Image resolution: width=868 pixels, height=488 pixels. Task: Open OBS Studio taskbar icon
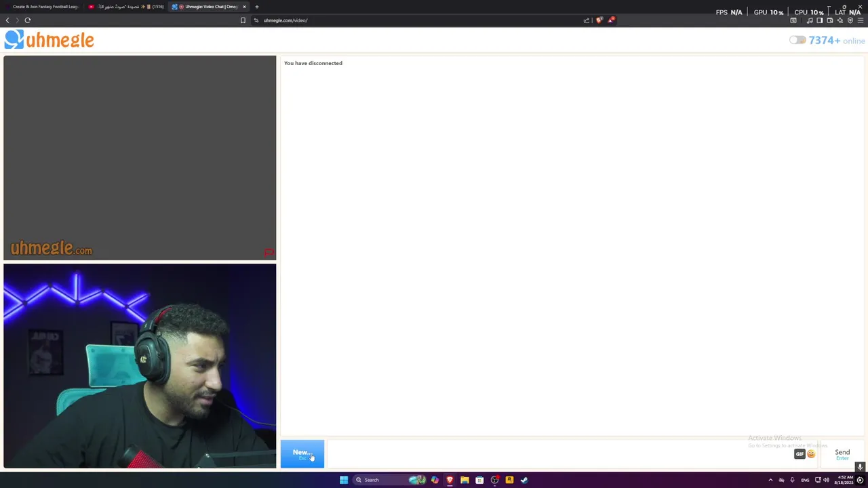(x=494, y=480)
